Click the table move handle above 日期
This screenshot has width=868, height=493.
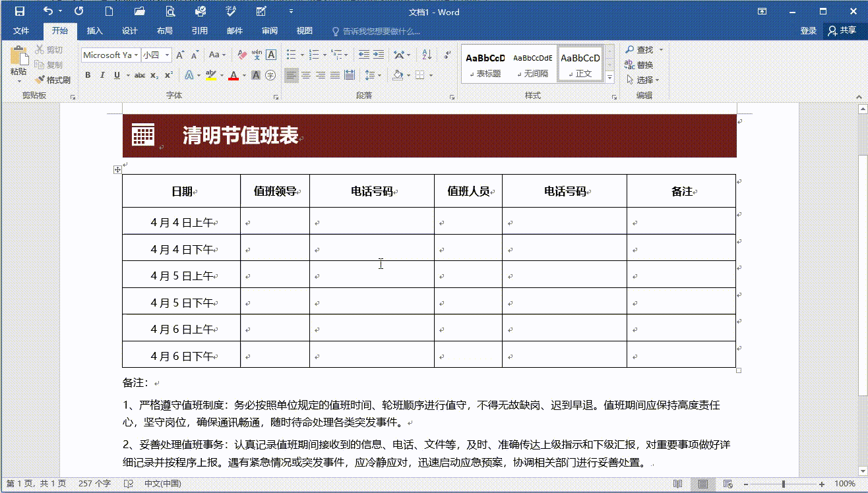click(x=117, y=169)
